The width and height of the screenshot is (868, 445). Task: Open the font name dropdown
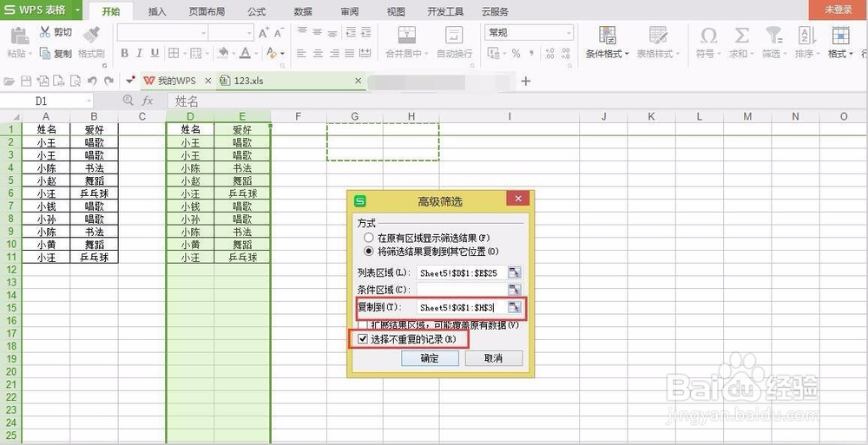pos(204,33)
